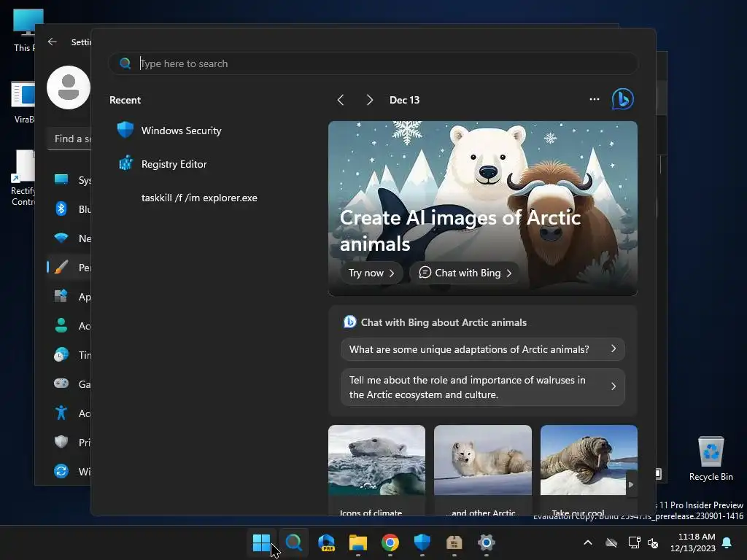Select Windows Update in Settings sidebar
Viewport: 747px width, 560px height.
coord(69,472)
